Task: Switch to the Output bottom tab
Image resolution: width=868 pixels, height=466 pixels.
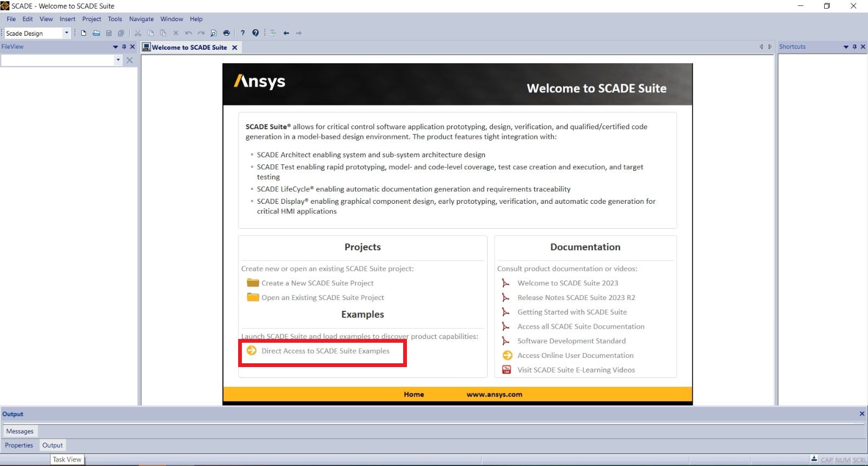Action: point(52,445)
